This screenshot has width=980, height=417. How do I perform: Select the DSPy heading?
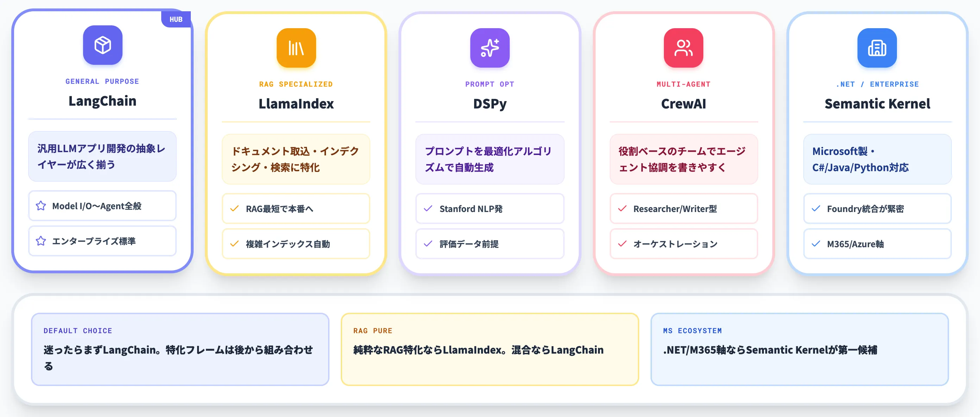pos(490,104)
